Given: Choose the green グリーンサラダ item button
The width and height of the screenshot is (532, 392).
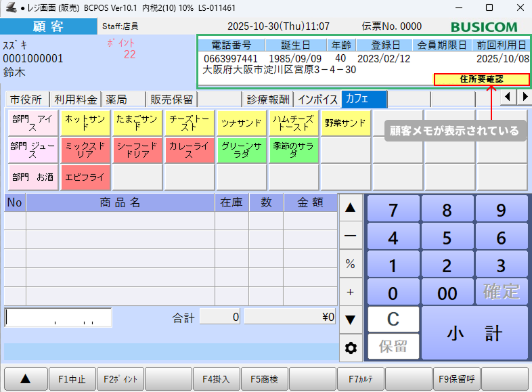Looking at the screenshot, I should click(x=242, y=150).
